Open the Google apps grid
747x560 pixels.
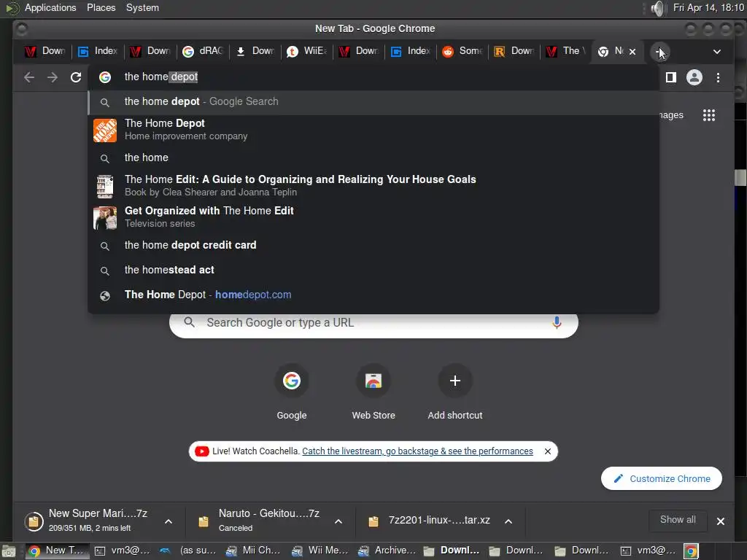709,115
